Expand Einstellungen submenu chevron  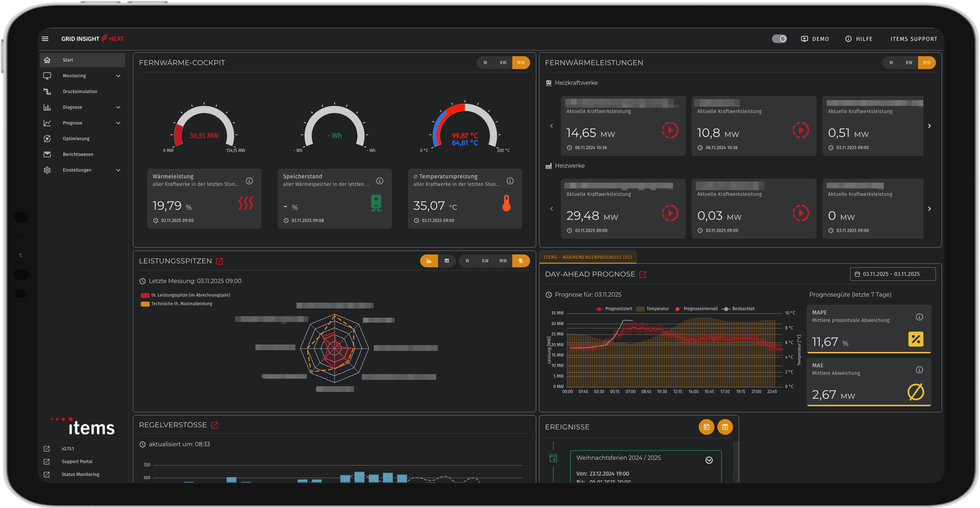[x=118, y=170]
